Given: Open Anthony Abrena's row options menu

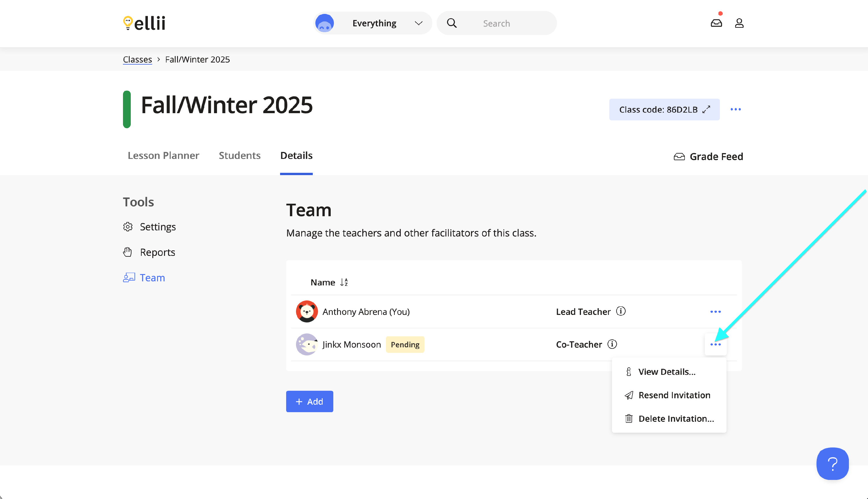Looking at the screenshot, I should [715, 311].
